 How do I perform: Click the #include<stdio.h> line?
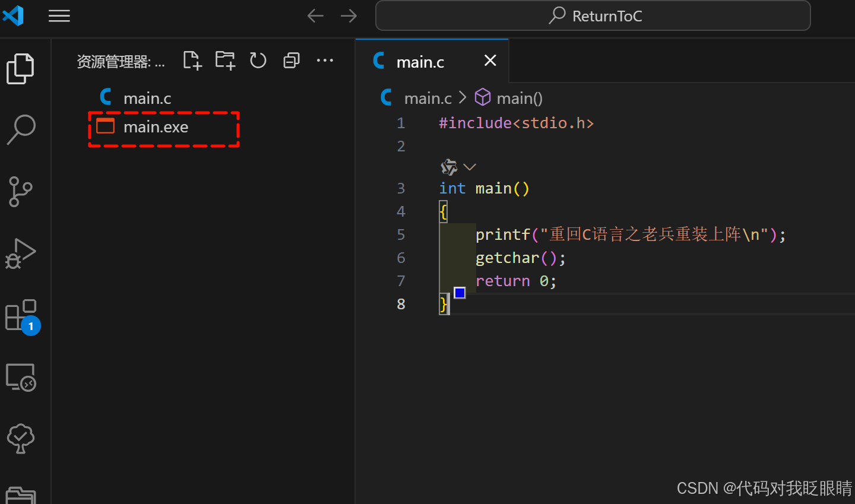(516, 123)
